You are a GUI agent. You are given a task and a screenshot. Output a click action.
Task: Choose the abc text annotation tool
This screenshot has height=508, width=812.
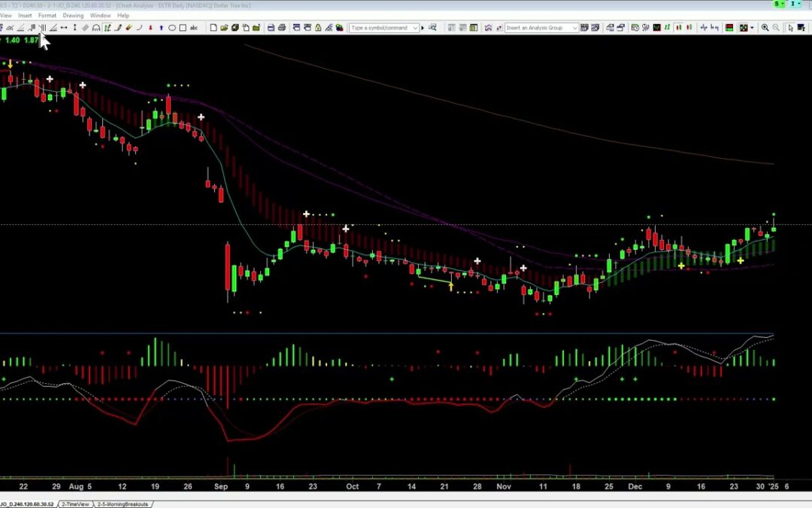194,28
